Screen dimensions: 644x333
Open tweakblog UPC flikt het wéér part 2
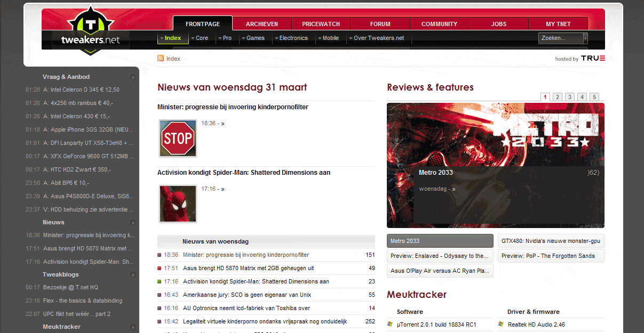click(77, 314)
